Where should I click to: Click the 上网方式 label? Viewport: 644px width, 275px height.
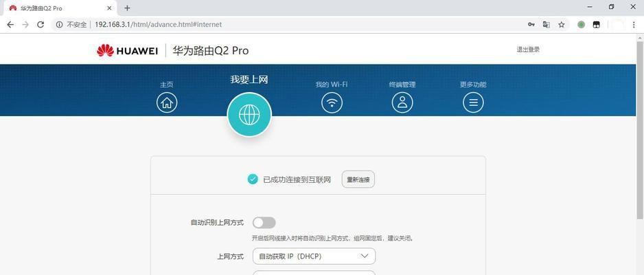pyautogui.click(x=231, y=256)
